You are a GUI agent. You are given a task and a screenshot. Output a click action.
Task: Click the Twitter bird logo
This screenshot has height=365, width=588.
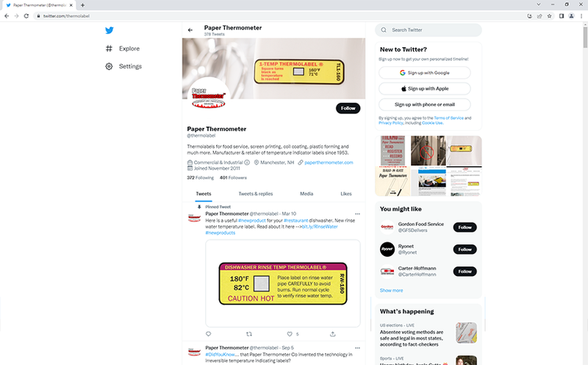coord(109,30)
